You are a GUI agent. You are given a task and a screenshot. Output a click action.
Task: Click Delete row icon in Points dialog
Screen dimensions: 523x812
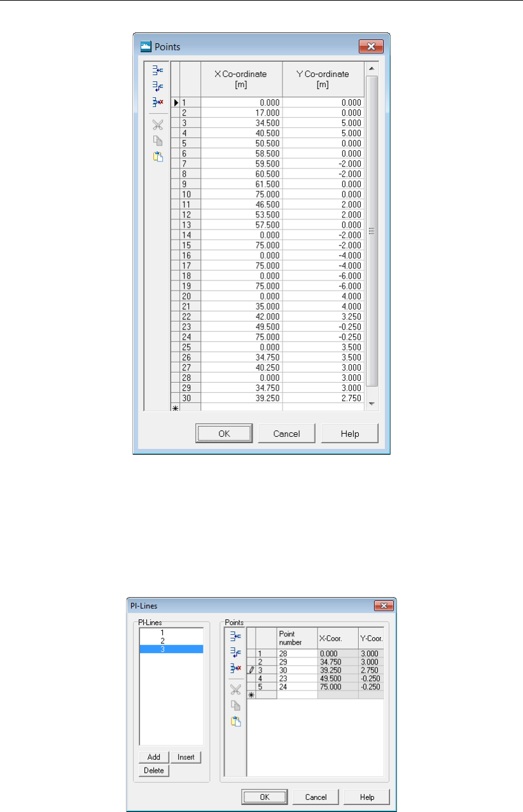158,102
